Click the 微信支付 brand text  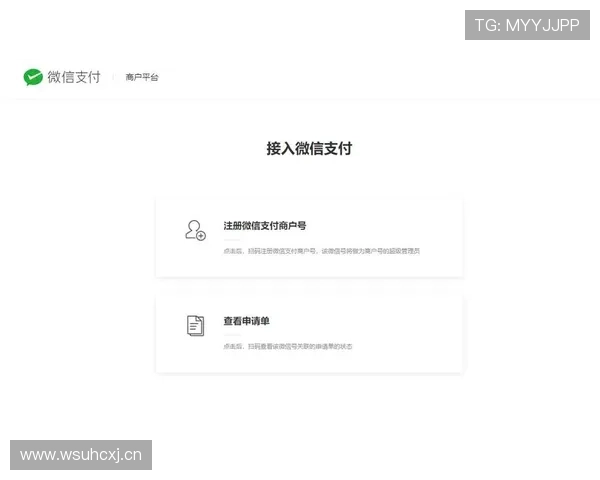[74, 77]
